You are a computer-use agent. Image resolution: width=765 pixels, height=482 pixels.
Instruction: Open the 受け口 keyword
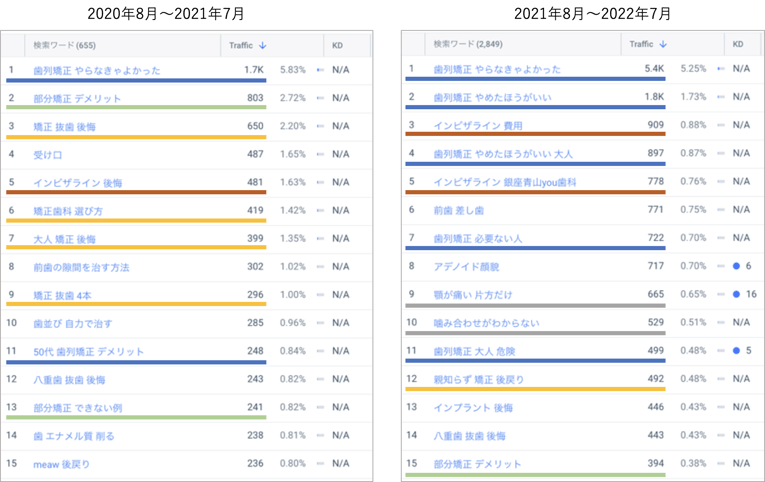pyautogui.click(x=47, y=155)
